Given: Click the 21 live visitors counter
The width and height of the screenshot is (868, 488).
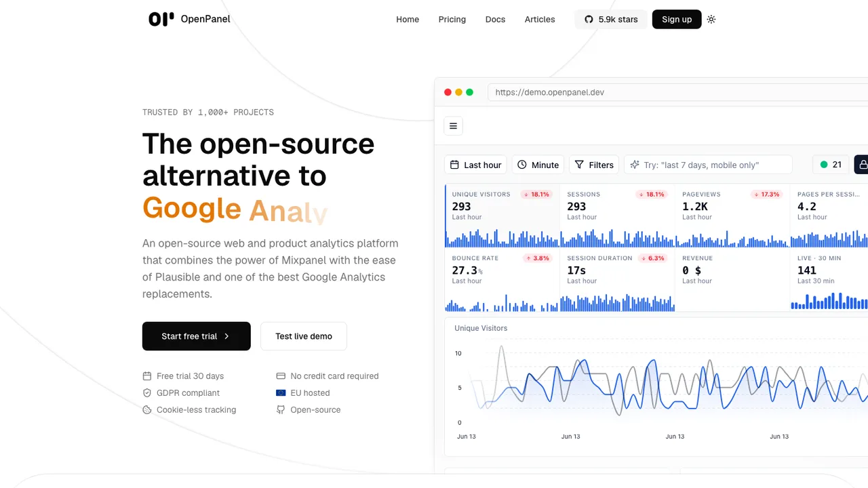Looking at the screenshot, I should pos(831,165).
